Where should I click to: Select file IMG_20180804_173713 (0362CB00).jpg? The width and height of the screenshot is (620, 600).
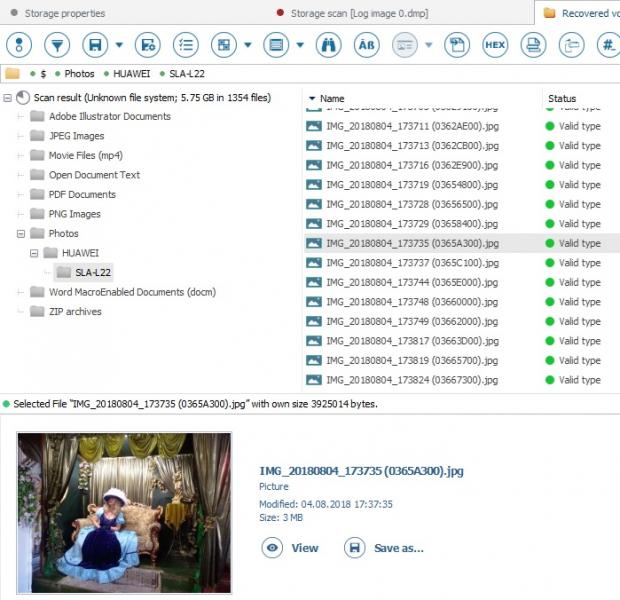point(412,146)
